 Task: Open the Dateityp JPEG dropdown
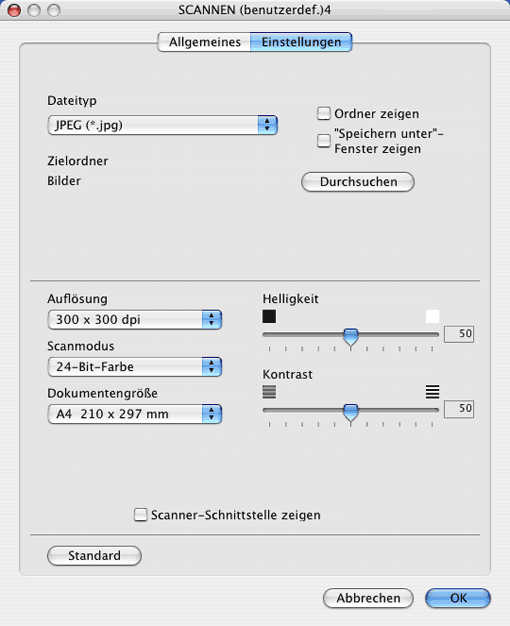(163, 125)
